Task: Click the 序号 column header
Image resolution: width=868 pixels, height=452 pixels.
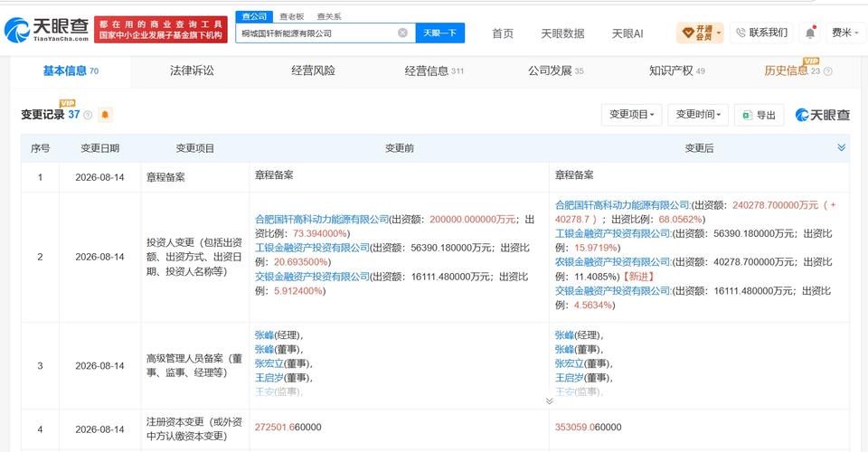Action: [40, 148]
